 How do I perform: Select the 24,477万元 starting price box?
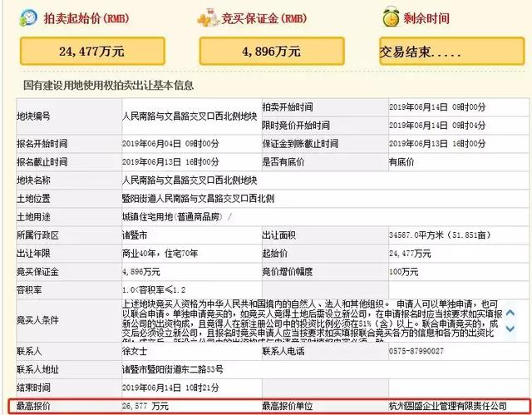coord(92,51)
